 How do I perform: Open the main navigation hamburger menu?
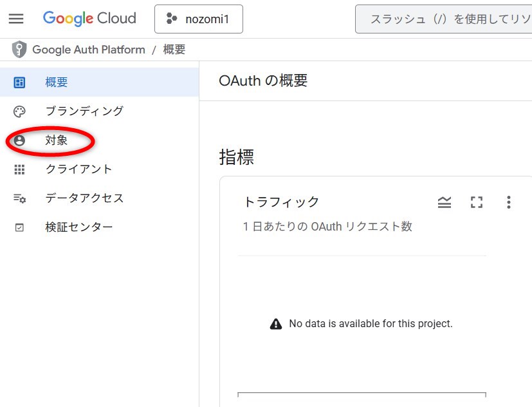click(16, 19)
